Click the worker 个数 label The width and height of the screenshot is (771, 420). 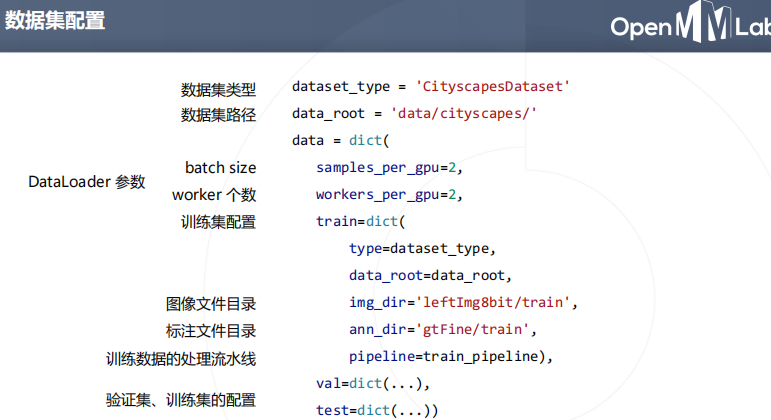pyautogui.click(x=214, y=195)
